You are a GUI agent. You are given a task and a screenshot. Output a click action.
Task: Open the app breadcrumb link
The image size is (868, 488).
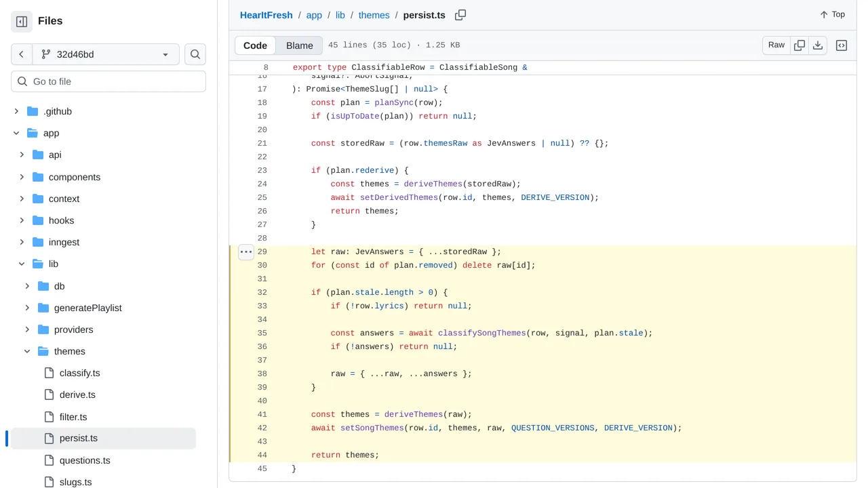click(314, 15)
